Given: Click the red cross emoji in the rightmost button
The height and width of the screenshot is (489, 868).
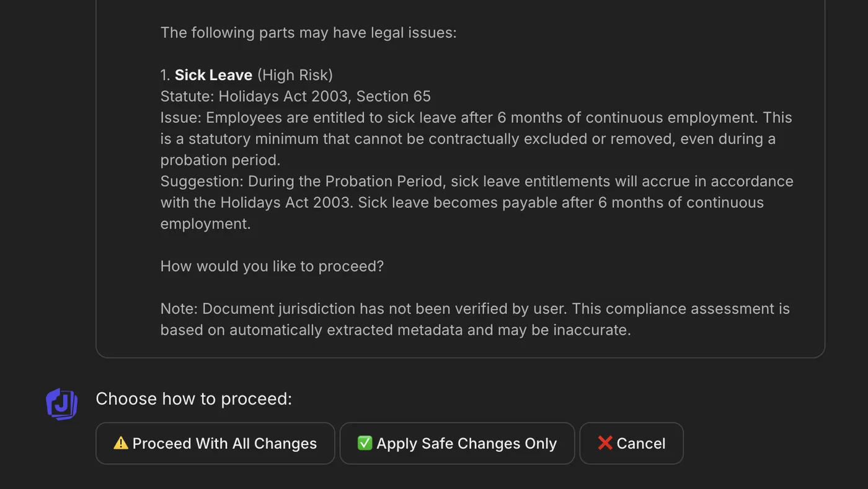Looking at the screenshot, I should 605,442.
